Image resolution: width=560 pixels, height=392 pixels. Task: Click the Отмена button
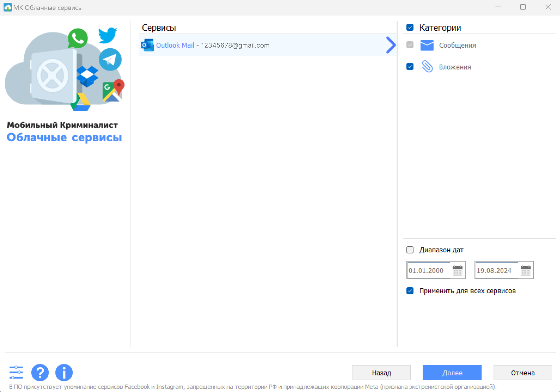pos(522,373)
